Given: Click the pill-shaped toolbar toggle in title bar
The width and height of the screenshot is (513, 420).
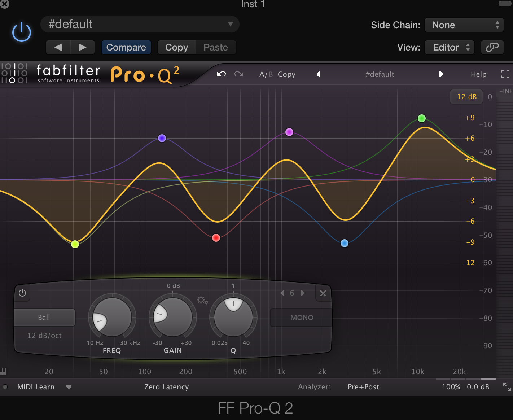Looking at the screenshot, I should [505, 4].
